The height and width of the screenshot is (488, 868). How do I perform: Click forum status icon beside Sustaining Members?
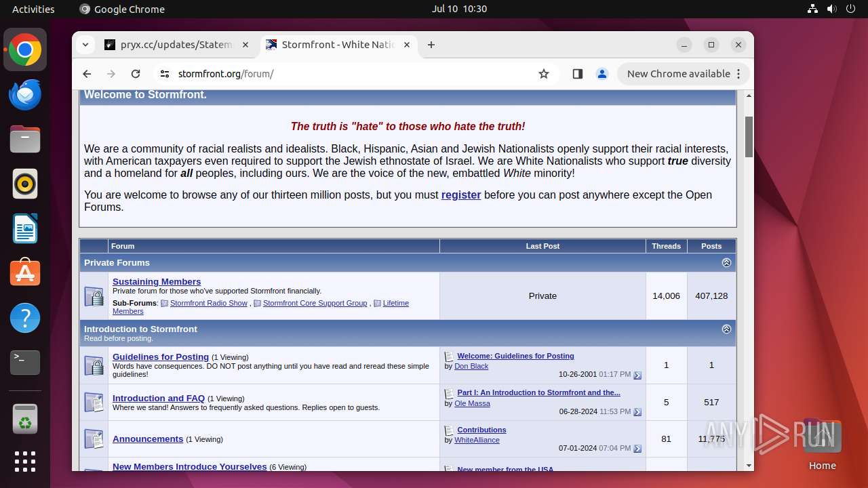(x=94, y=296)
